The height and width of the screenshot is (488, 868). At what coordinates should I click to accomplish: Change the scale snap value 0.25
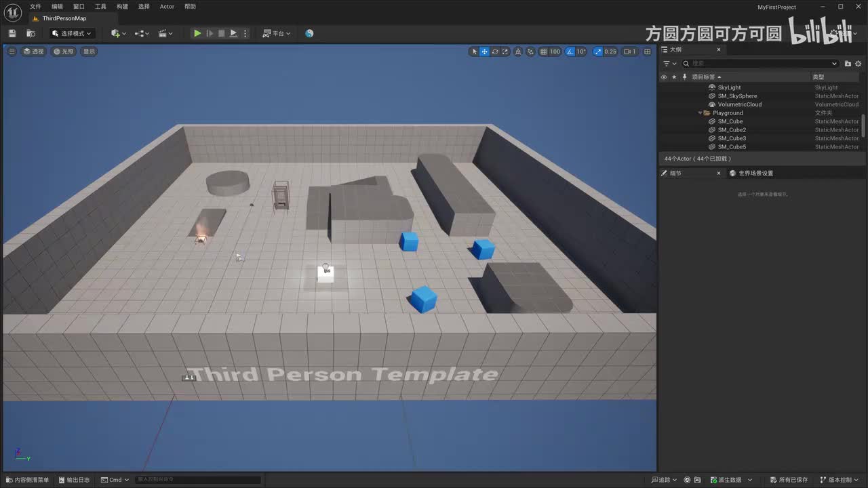[x=610, y=52]
